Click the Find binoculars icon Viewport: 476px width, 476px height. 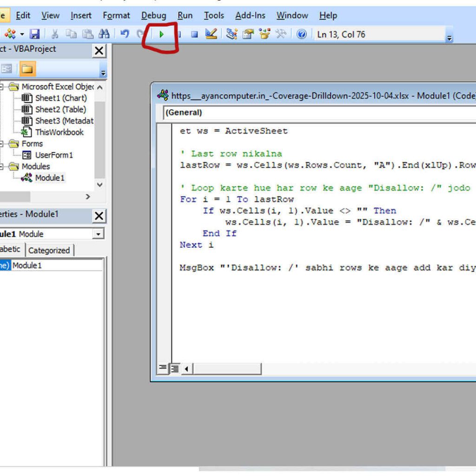[x=104, y=34]
